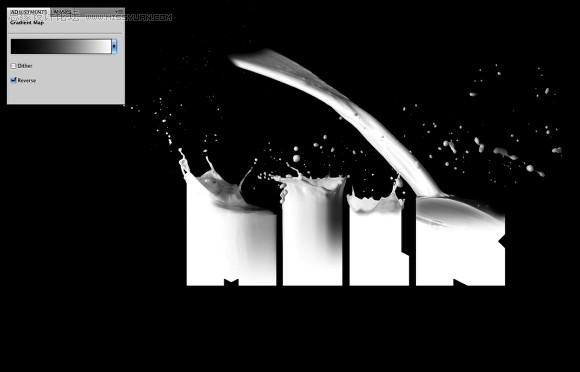
Task: Uncheck the Reverse checkbox
Action: coord(14,80)
